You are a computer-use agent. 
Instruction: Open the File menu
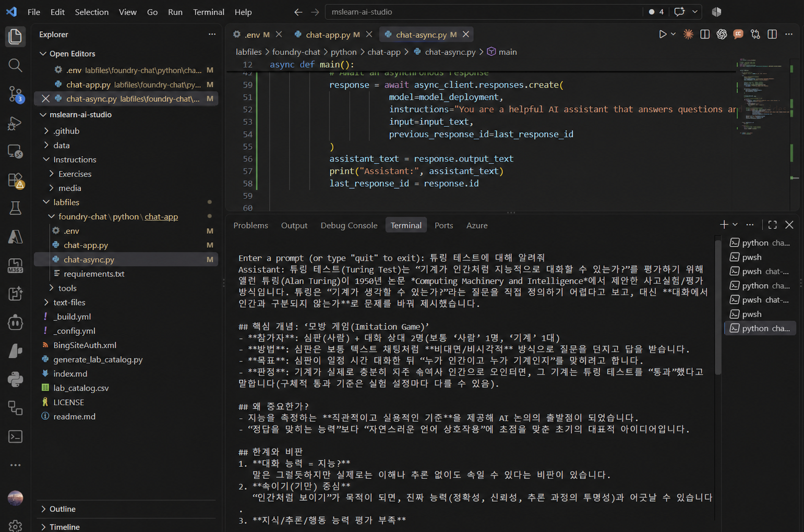34,12
